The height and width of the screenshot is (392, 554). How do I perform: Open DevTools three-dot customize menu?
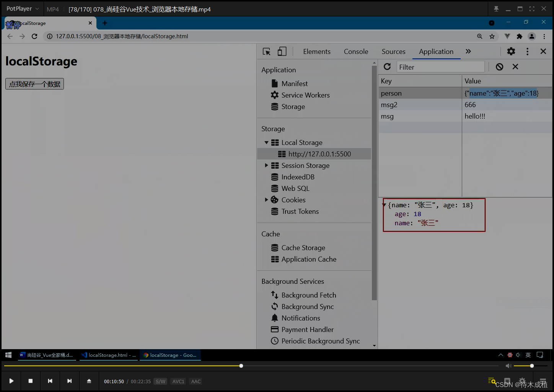(x=528, y=51)
